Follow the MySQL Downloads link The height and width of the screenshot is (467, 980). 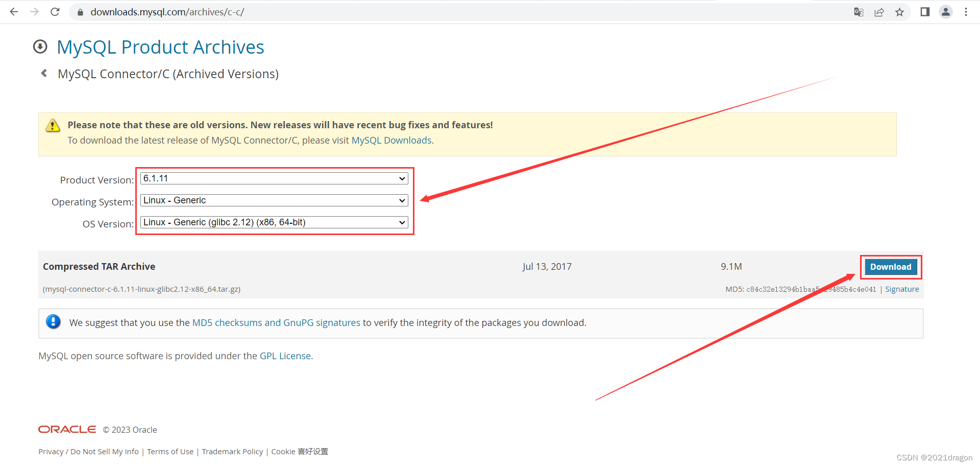pos(391,141)
